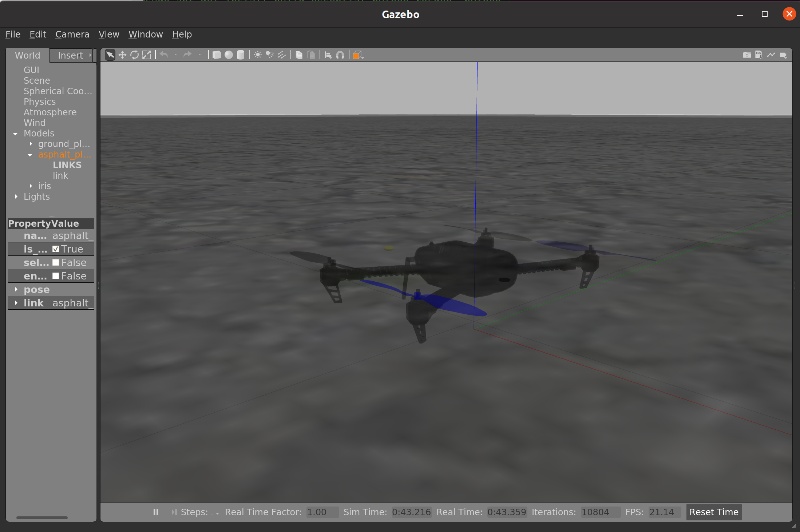Click the box shape icon
The image size is (800, 532).
pos(217,55)
